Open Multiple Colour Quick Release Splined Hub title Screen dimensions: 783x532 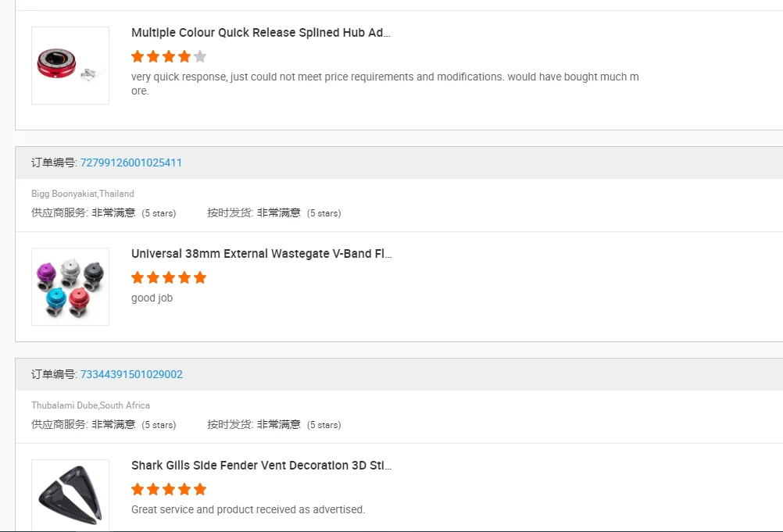[x=260, y=33]
